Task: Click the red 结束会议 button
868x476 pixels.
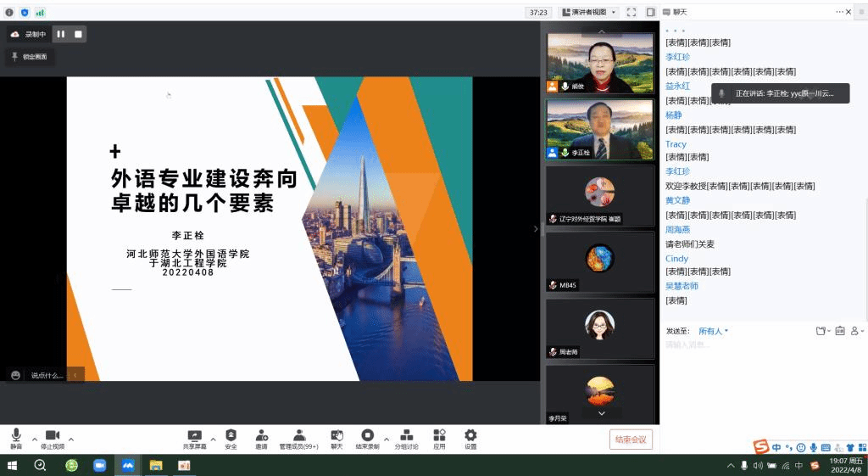Action: point(631,440)
